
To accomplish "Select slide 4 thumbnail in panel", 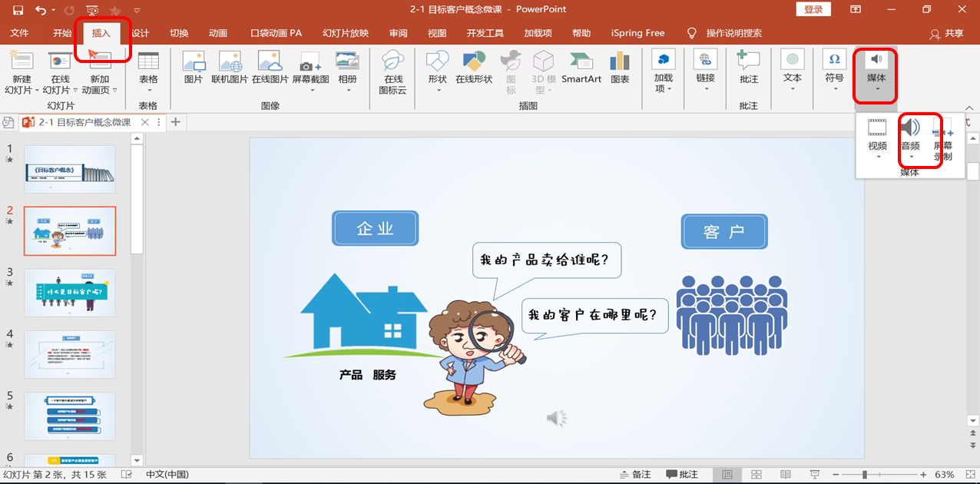I will pyautogui.click(x=69, y=354).
